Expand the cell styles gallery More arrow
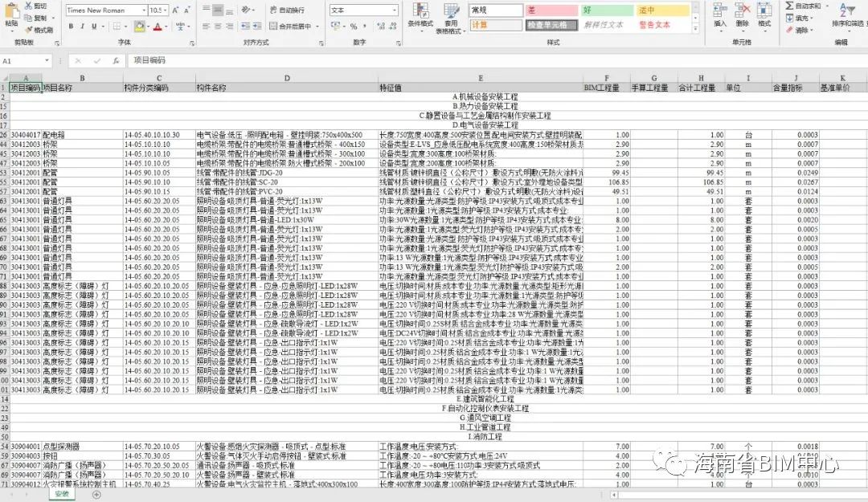This screenshot has height=502, width=868. point(696,27)
